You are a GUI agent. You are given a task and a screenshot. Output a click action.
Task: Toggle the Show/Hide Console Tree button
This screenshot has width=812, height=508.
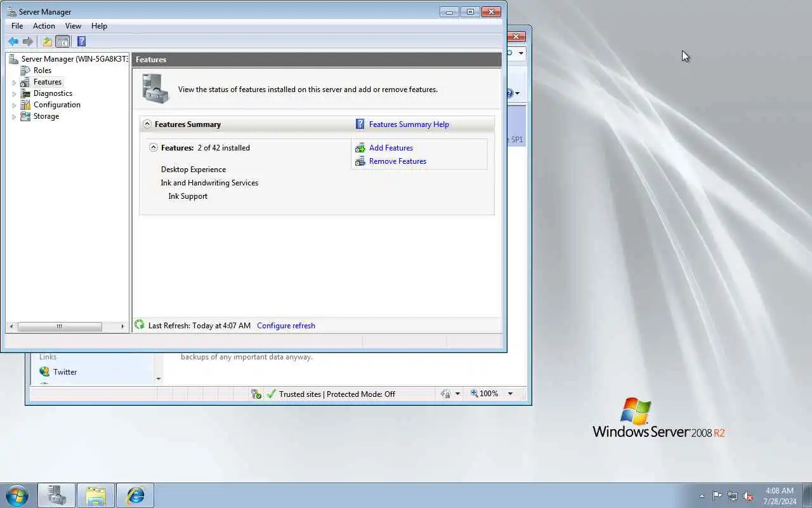tap(63, 41)
